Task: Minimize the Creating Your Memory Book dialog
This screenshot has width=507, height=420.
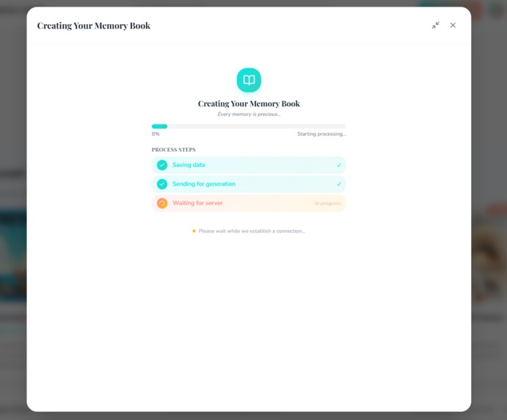Action: (x=436, y=25)
